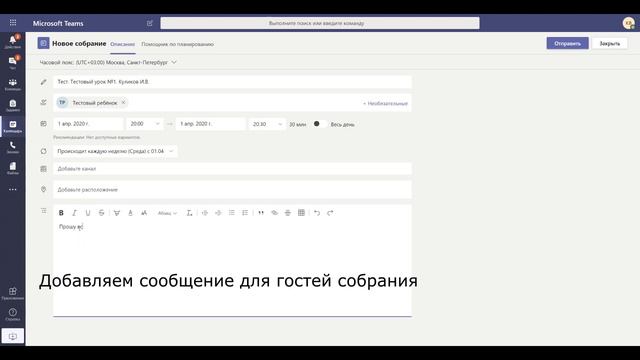
Task: Apply strikethrough formatting
Action: tap(101, 213)
